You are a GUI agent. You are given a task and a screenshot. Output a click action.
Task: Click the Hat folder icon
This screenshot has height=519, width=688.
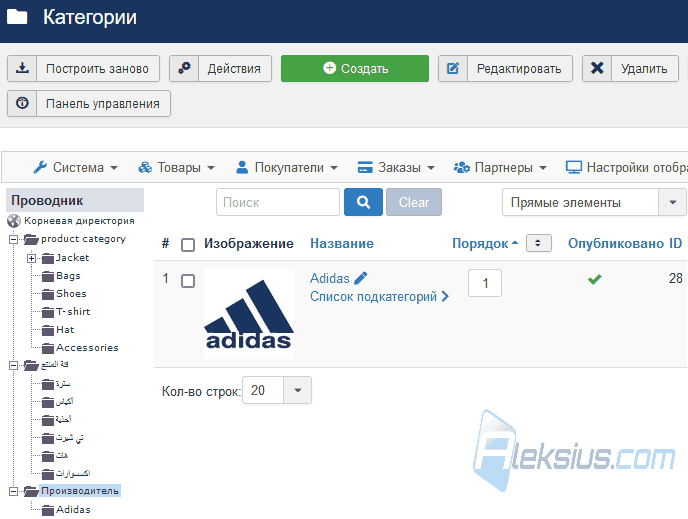pyautogui.click(x=48, y=330)
